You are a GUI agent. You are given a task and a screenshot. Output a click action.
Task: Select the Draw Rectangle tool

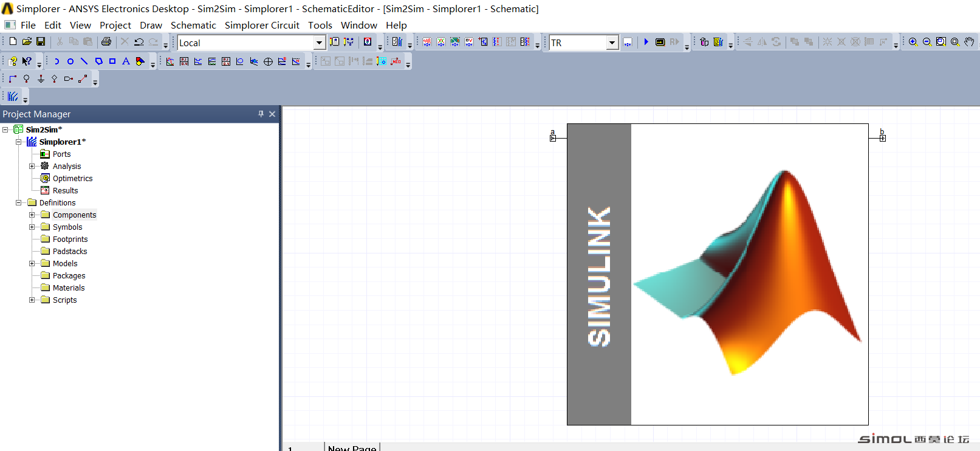(x=112, y=61)
